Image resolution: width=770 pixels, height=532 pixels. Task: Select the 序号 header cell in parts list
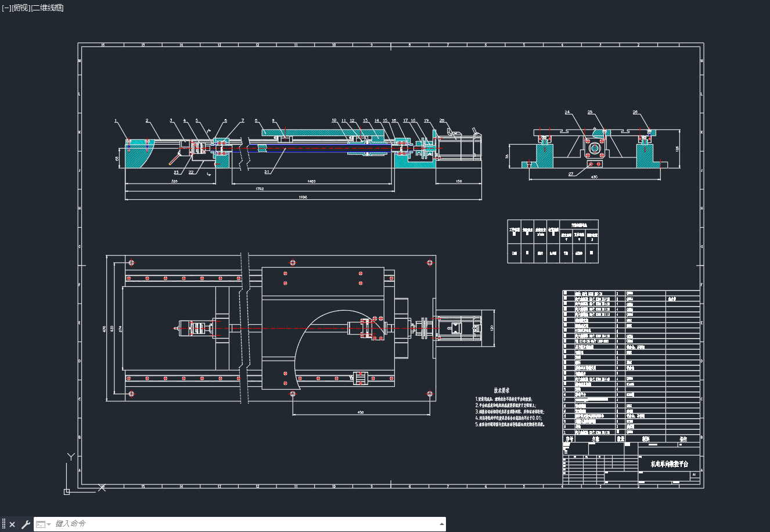coord(568,439)
